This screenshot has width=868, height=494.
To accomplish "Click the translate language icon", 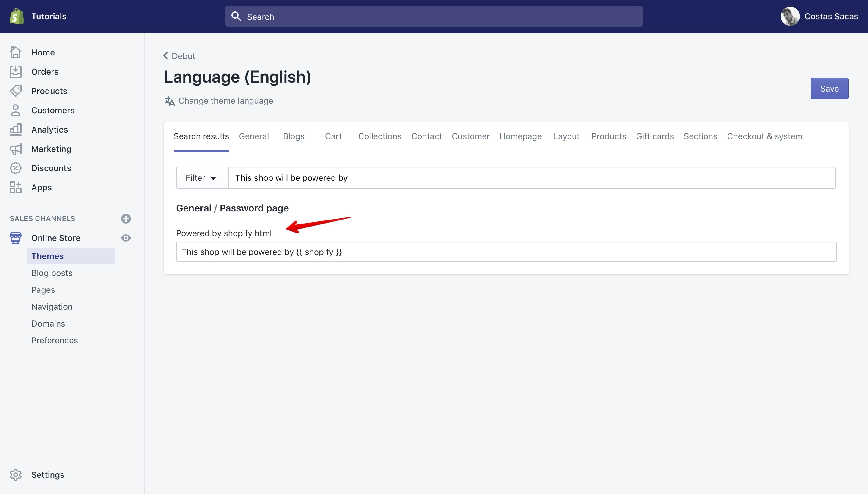I will coord(170,101).
